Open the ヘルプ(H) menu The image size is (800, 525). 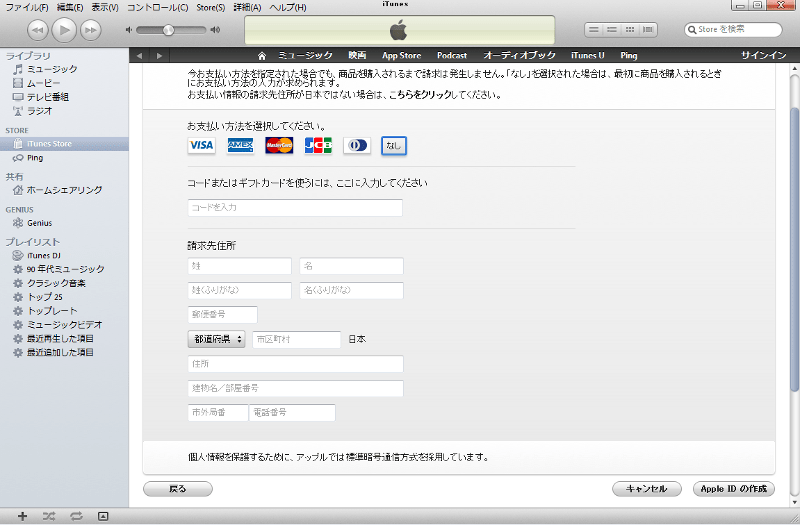click(288, 7)
